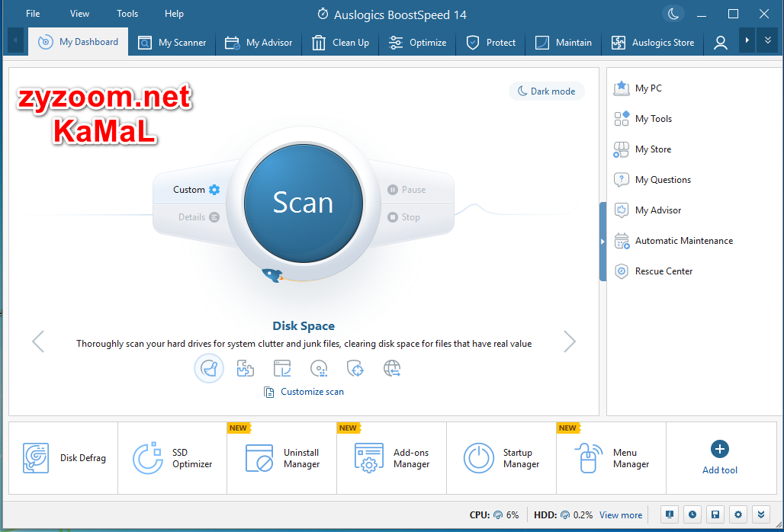Collapse the right sidebar panel handle
The image size is (784, 532).
[602, 242]
